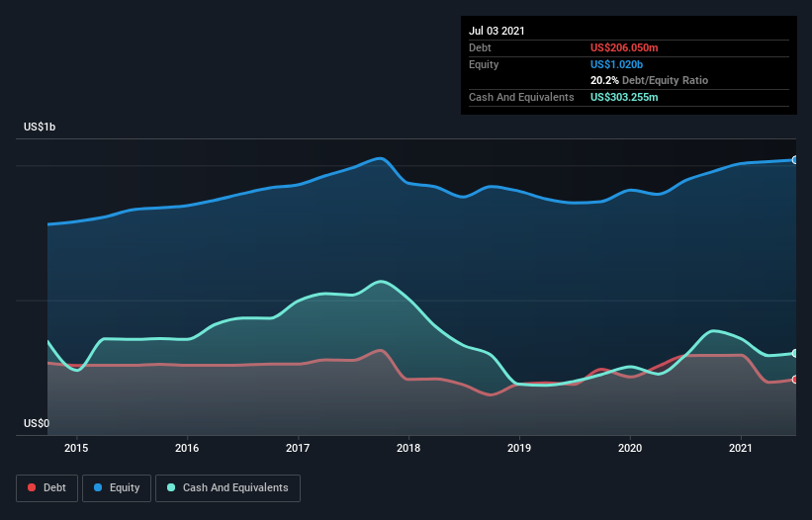Click the 2020 axis label

(x=630, y=448)
